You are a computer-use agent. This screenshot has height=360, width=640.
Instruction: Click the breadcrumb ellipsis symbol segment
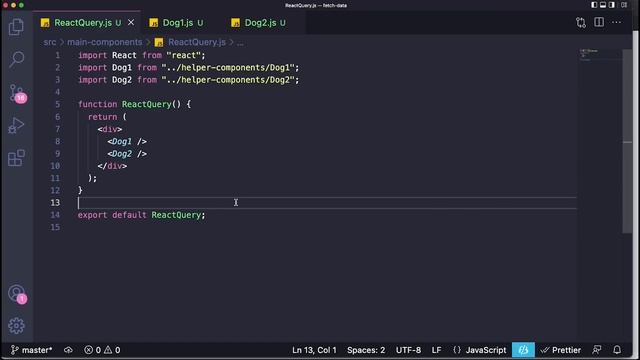tap(240, 42)
